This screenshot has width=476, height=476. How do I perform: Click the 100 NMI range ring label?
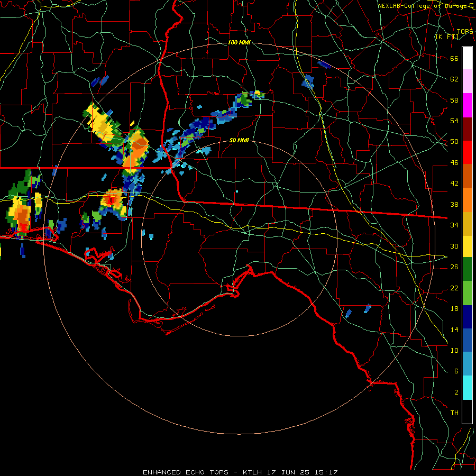pos(239,42)
